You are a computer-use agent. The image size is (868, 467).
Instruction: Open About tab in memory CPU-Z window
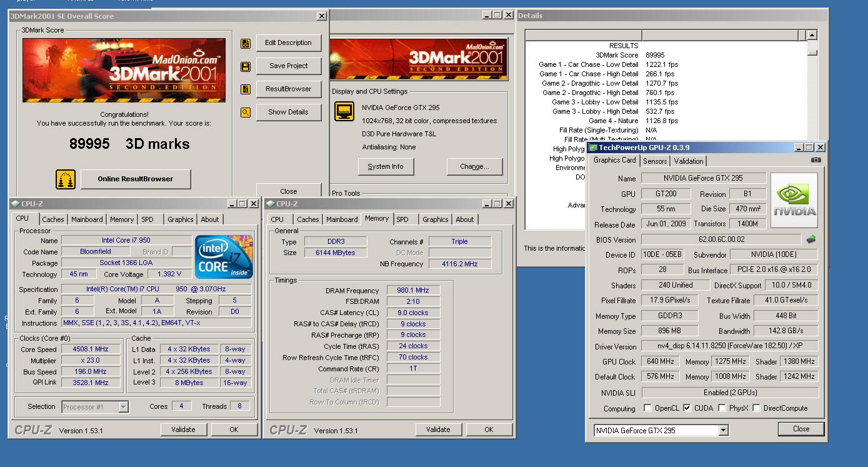[x=464, y=219]
